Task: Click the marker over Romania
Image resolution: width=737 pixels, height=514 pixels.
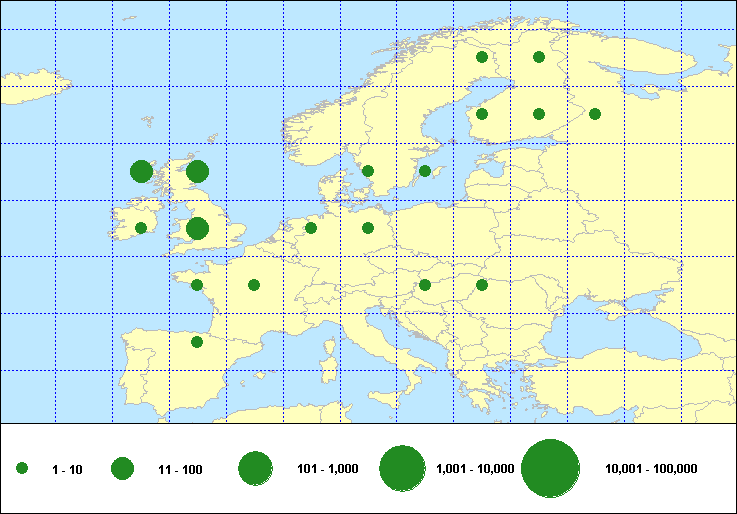Action: click(x=482, y=285)
